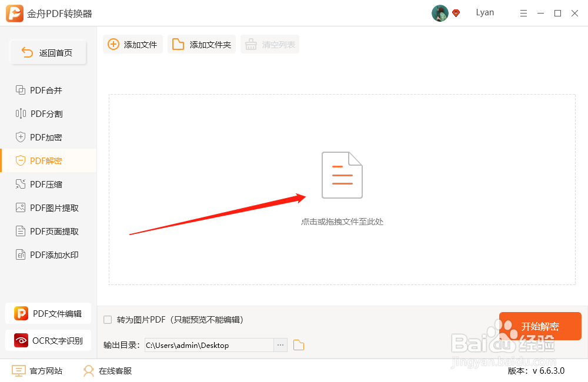Click the VIP diamond icon beside the avatar
Viewport: 588px width, 382px height.
(x=456, y=13)
